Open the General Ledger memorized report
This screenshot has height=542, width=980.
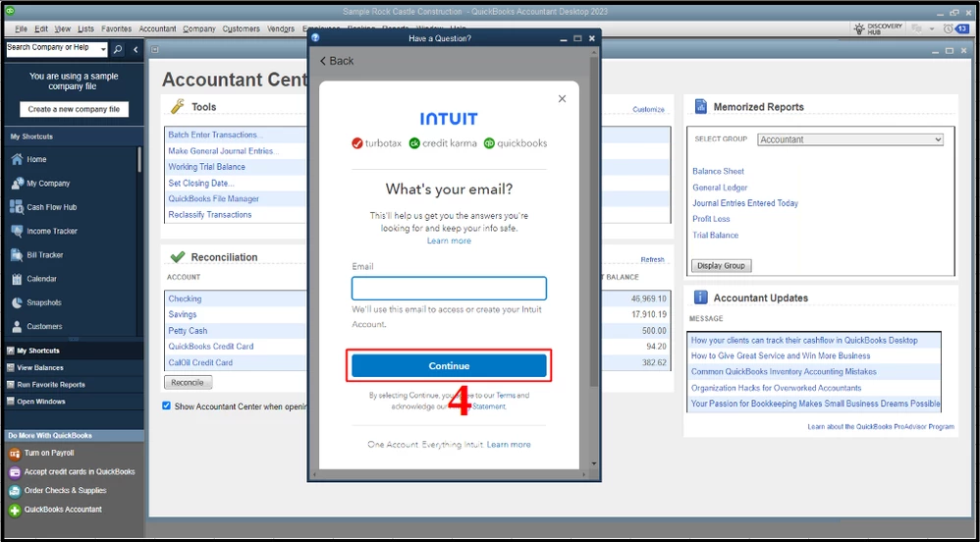(x=720, y=188)
